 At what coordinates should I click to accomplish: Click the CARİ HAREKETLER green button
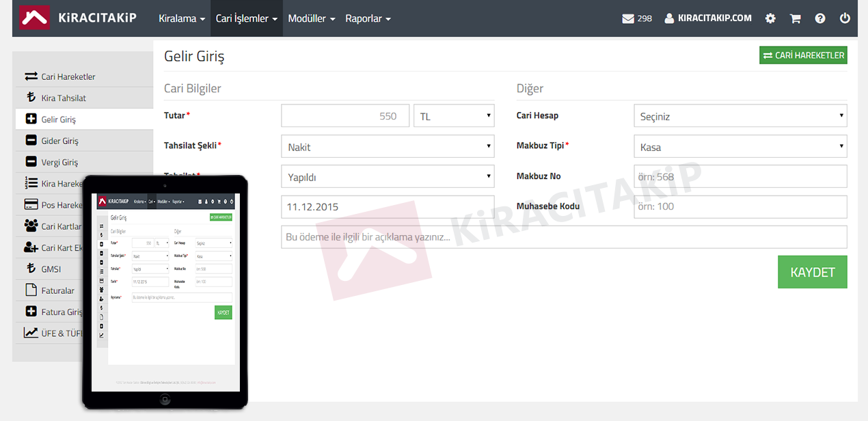803,55
